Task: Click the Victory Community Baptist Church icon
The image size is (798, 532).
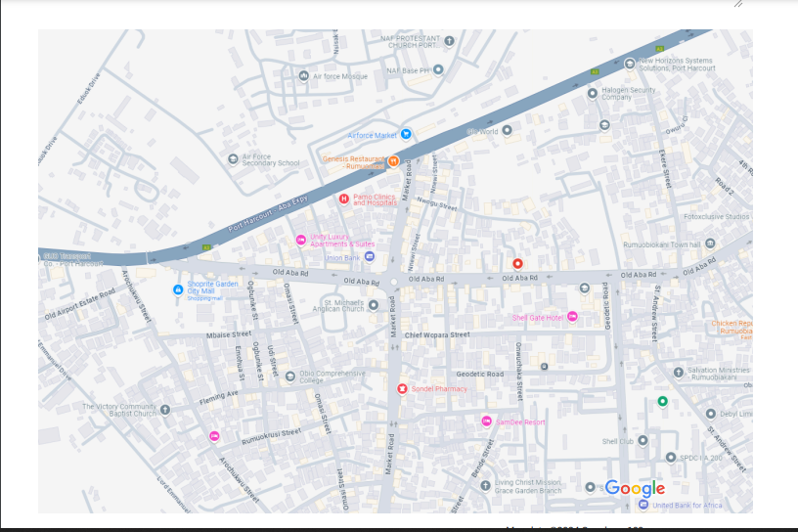Action: click(x=165, y=409)
